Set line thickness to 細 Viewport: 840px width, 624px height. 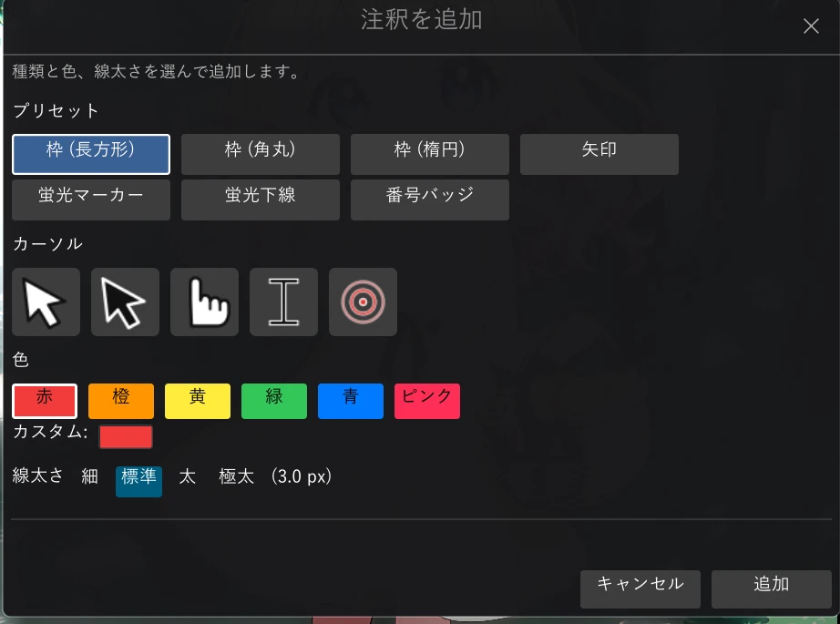pyautogui.click(x=89, y=476)
